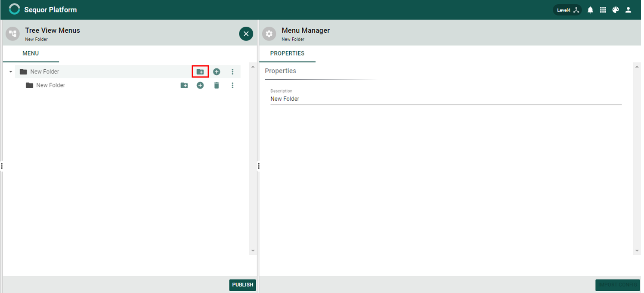This screenshot has height=293, width=644.
Task: Click the Tree View Menus panel icon
Action: (13, 34)
